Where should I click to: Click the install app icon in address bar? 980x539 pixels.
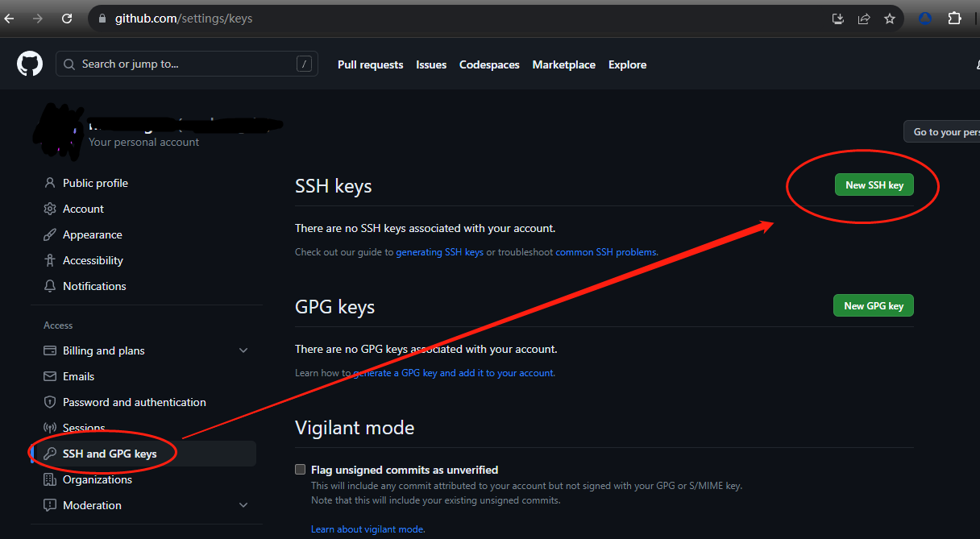[838, 18]
